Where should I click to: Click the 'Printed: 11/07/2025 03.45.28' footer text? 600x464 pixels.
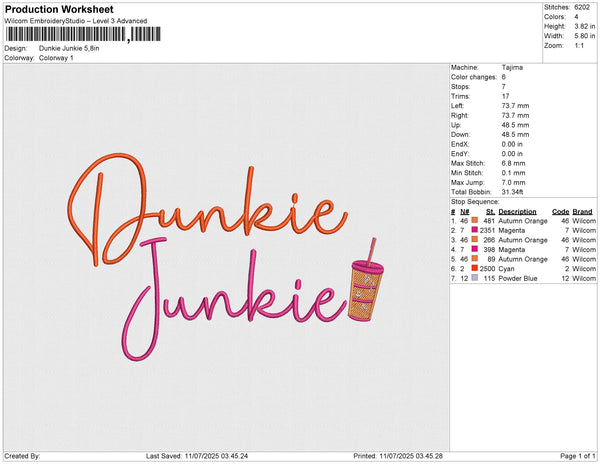[398, 456]
